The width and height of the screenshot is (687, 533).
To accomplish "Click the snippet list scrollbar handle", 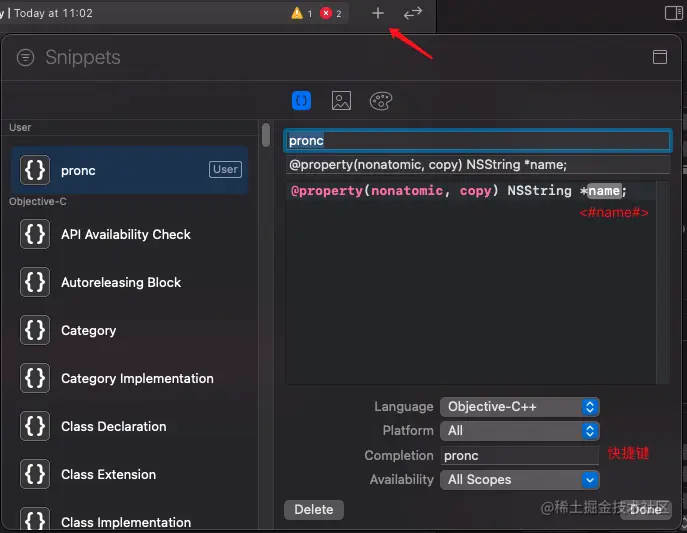I will 266,135.
